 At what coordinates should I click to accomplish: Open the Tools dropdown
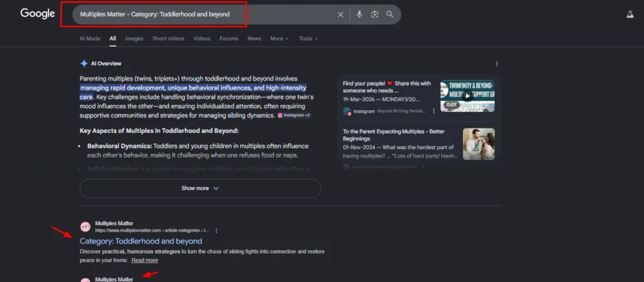308,38
